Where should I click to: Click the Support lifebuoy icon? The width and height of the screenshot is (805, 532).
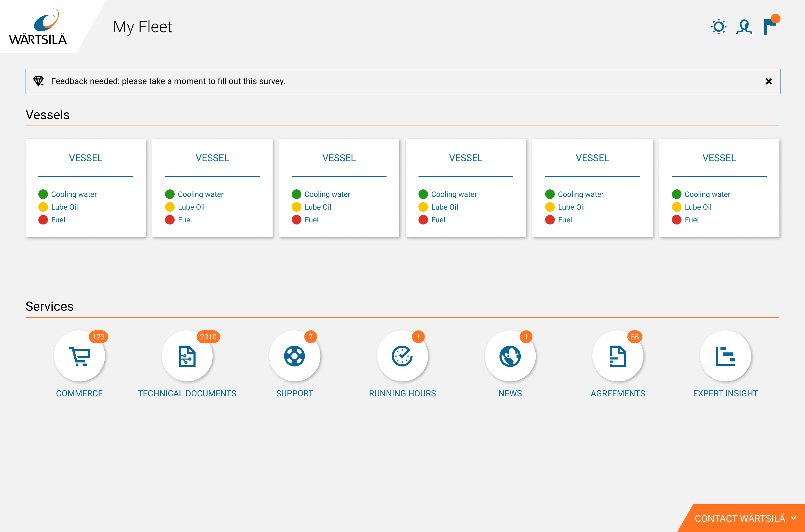click(x=294, y=356)
